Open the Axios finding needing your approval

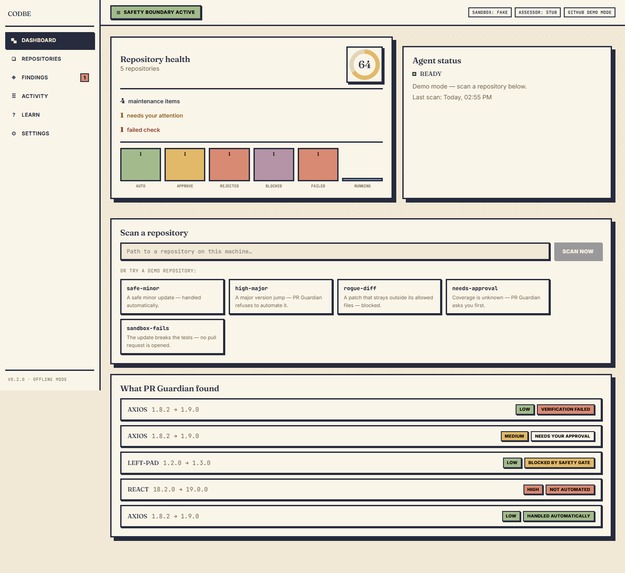(x=361, y=436)
